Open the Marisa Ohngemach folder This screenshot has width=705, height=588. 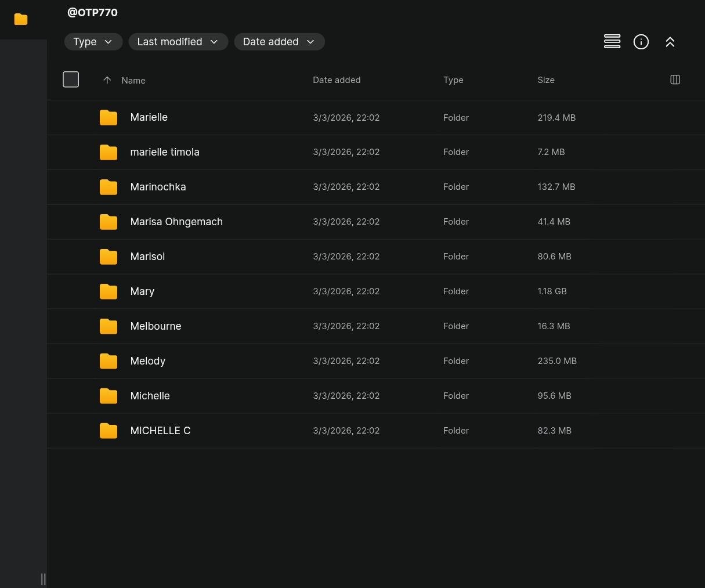[x=176, y=222]
